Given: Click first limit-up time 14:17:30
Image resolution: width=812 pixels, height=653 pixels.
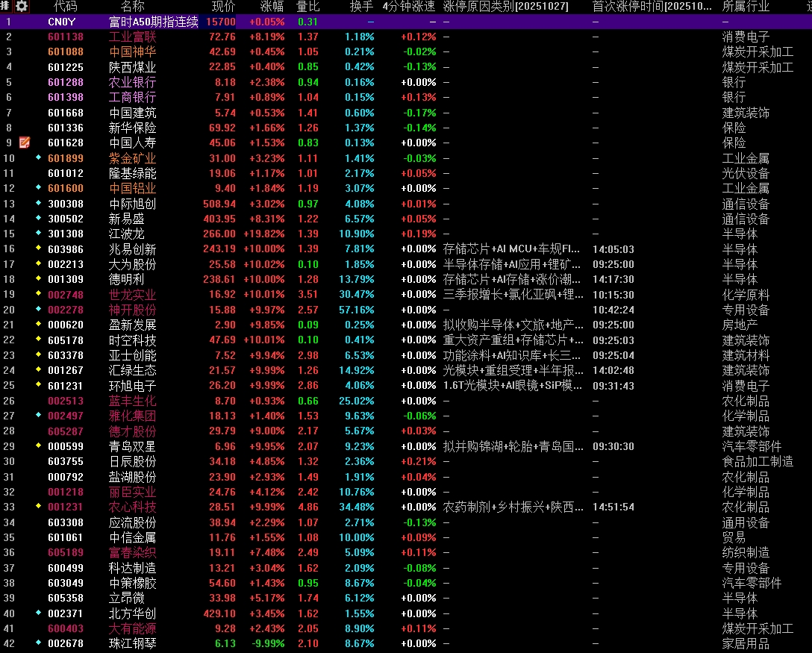Looking at the screenshot, I should tap(613, 279).
